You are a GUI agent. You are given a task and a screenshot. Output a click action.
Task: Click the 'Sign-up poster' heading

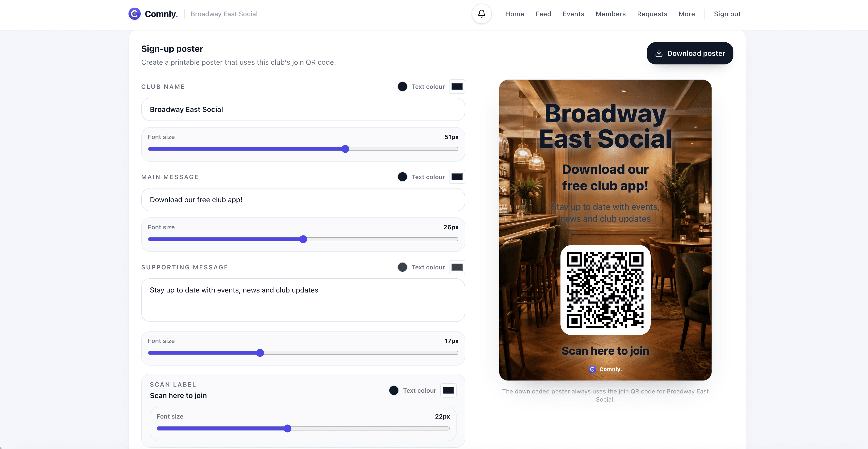click(x=172, y=49)
